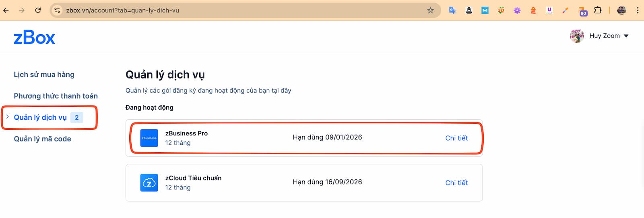Click the Huy Zoom account name
This screenshot has height=218, width=644.
click(605, 36)
